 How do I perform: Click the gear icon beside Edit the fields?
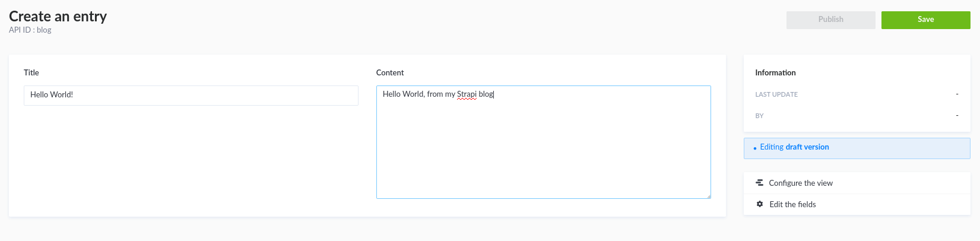pos(760,204)
